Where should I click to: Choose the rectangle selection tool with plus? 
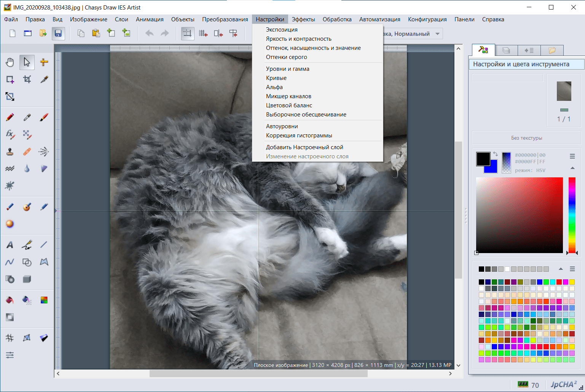click(x=10, y=79)
